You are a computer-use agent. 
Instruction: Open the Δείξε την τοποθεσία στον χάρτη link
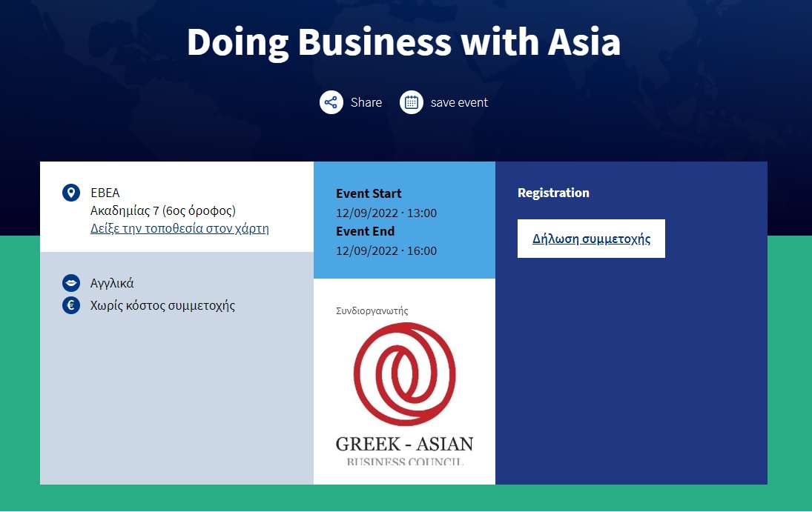(x=179, y=228)
